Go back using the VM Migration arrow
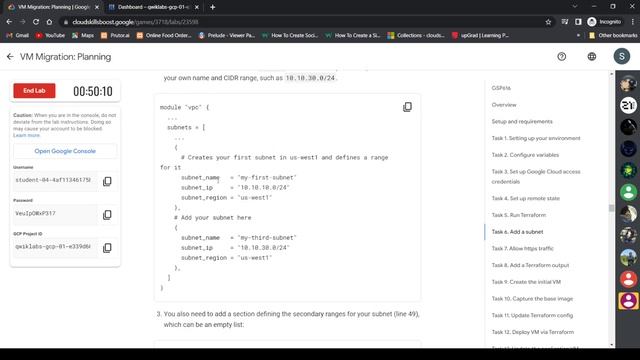Image resolution: width=640 pixels, height=360 pixels. (10, 57)
